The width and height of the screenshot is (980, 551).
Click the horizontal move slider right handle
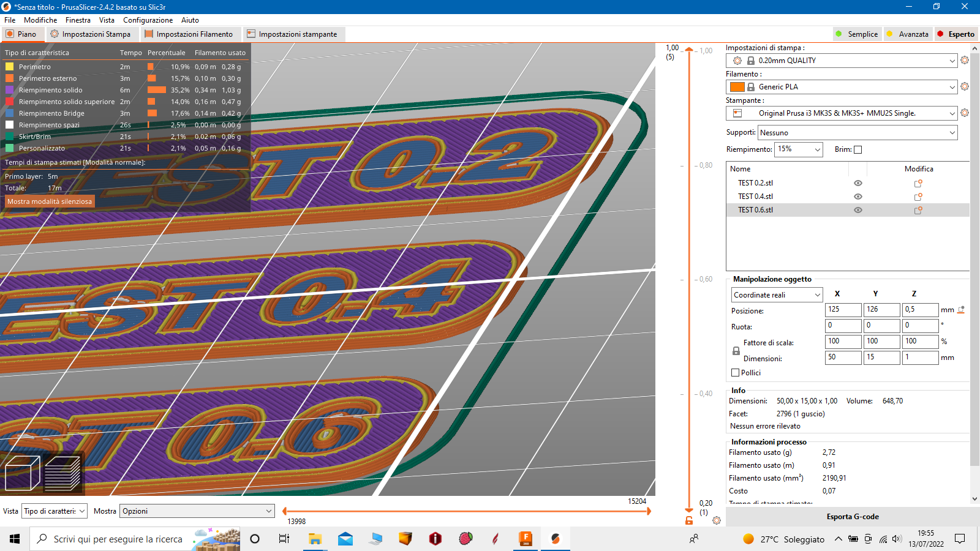pyautogui.click(x=649, y=511)
